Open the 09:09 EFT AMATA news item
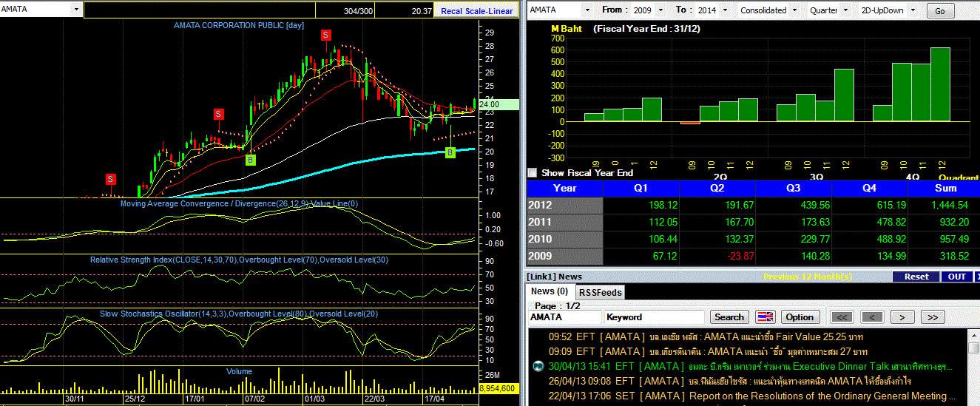 (x=708, y=351)
